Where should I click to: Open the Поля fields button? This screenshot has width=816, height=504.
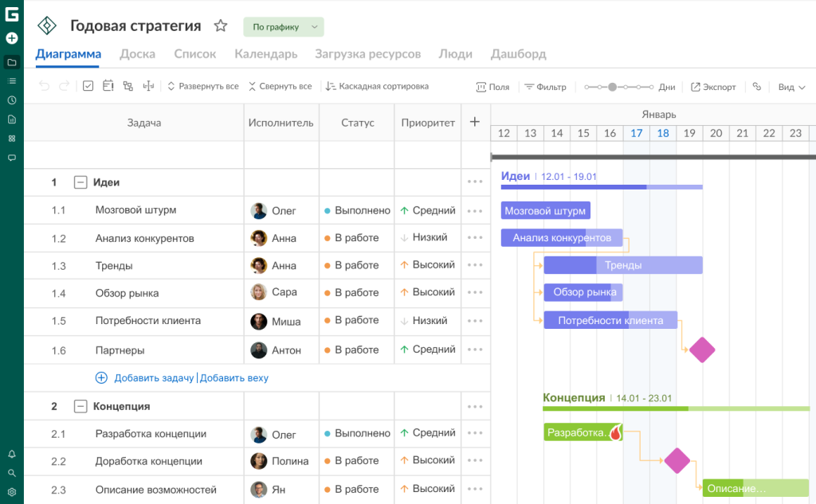tap(492, 87)
